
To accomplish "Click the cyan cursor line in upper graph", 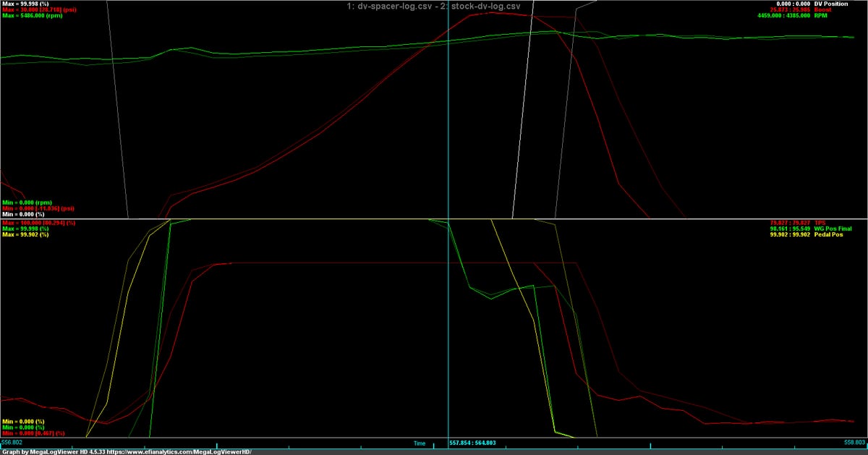I will [x=448, y=109].
